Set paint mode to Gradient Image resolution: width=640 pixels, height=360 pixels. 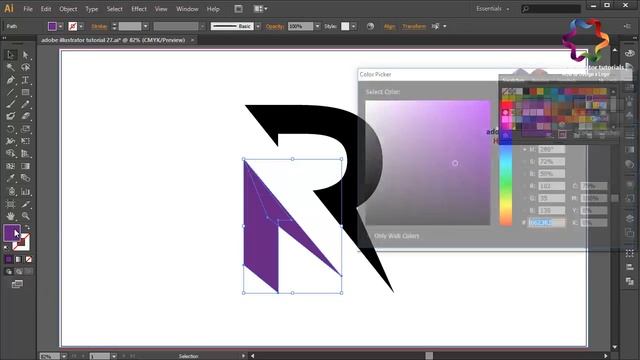[x=18, y=259]
